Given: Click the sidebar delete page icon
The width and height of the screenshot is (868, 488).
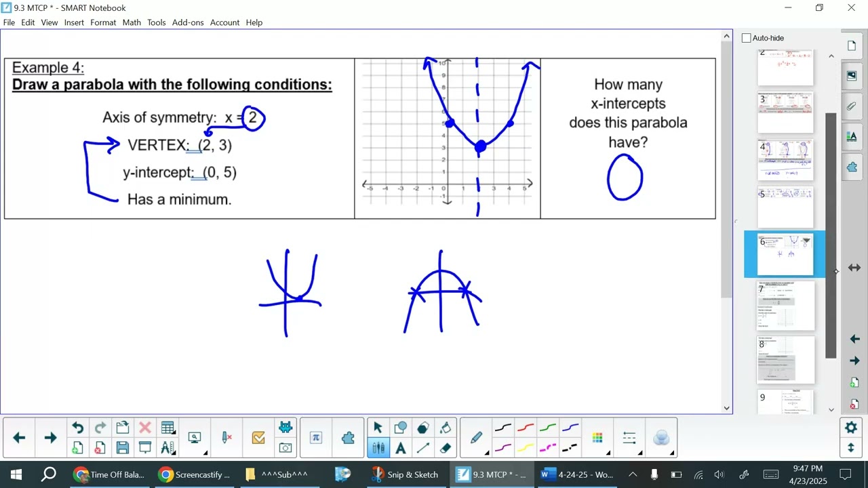Looking at the screenshot, I should tap(854, 405).
